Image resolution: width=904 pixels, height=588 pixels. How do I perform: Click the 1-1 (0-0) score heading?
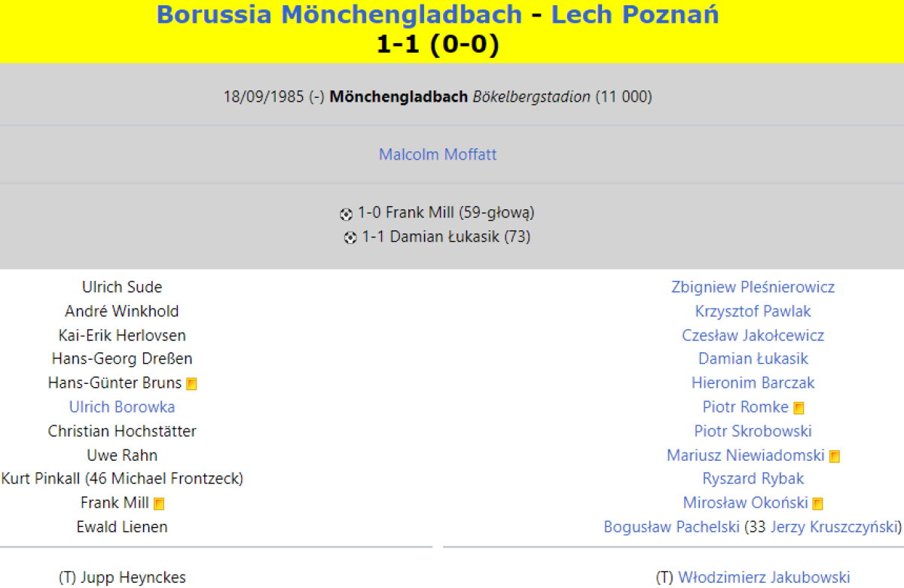438,45
